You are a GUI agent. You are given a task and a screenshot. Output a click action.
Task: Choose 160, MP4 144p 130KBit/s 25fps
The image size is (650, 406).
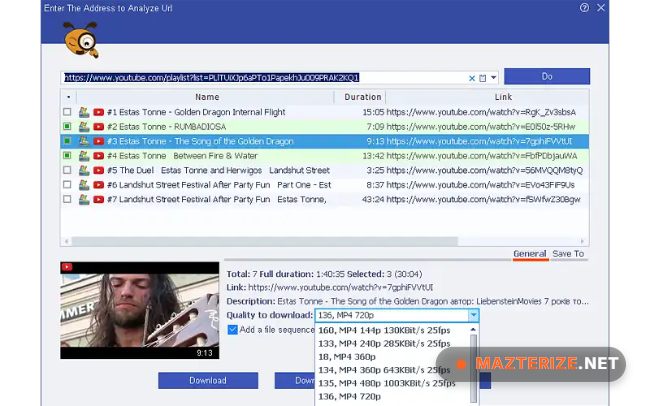[384, 331]
